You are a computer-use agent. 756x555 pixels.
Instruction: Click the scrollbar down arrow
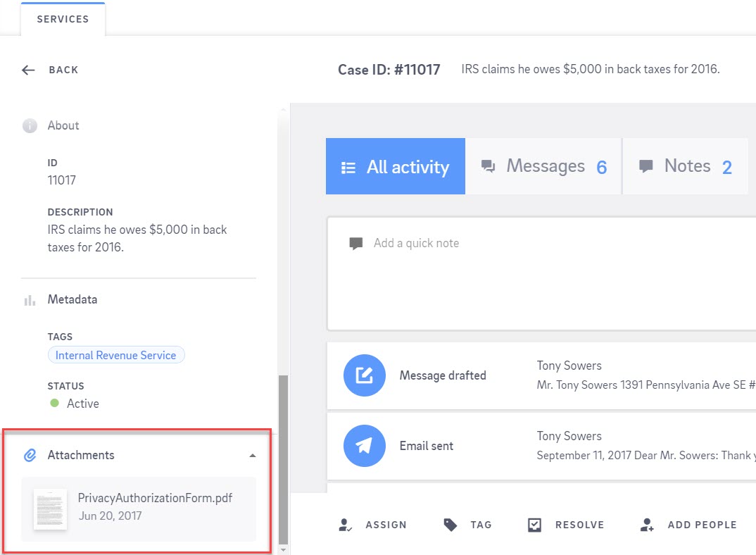pyautogui.click(x=284, y=549)
